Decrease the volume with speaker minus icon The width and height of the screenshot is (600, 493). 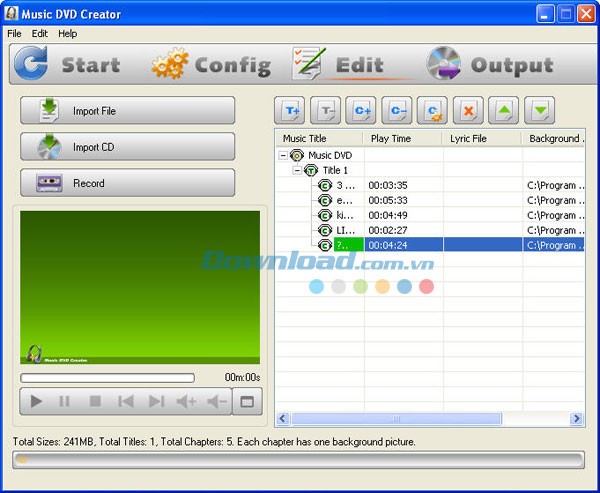(x=217, y=402)
